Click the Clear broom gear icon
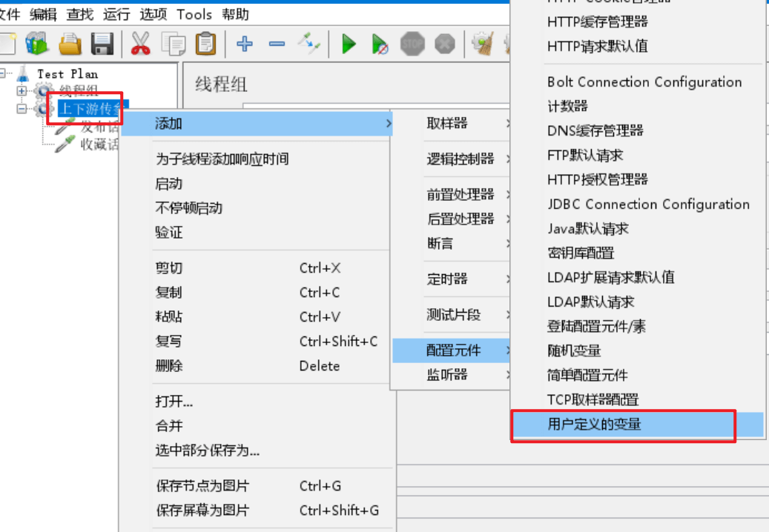 (x=483, y=44)
